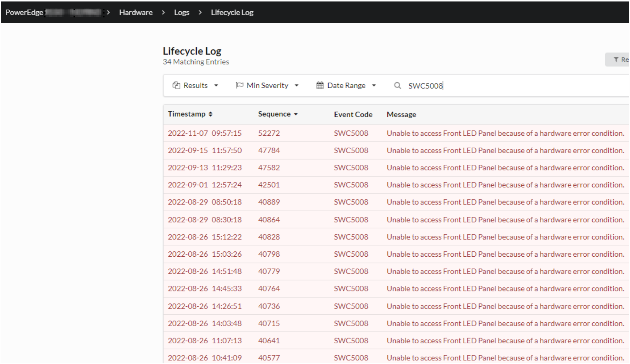Go to Hardware in breadcrumb
630x364 pixels.
tap(136, 12)
